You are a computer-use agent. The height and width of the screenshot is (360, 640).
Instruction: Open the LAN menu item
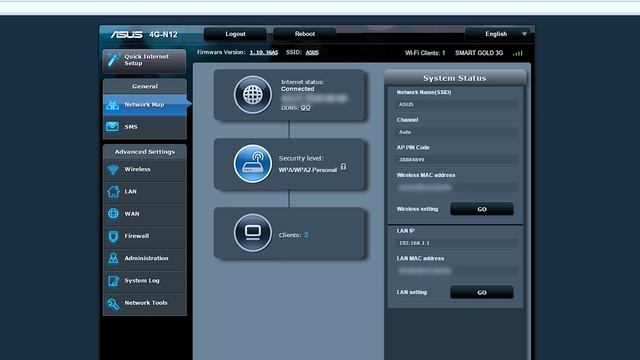pyautogui.click(x=145, y=191)
